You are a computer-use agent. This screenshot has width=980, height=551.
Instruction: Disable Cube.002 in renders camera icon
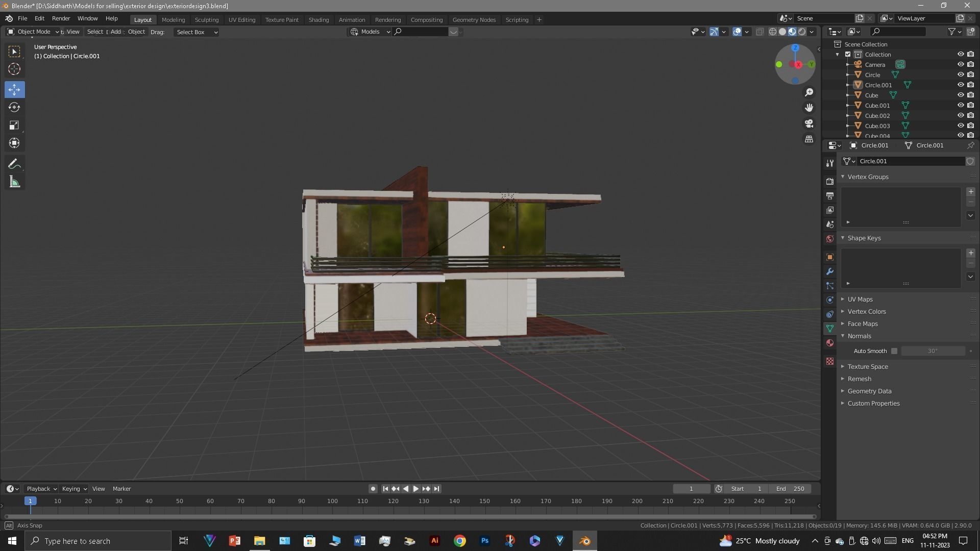(970, 116)
